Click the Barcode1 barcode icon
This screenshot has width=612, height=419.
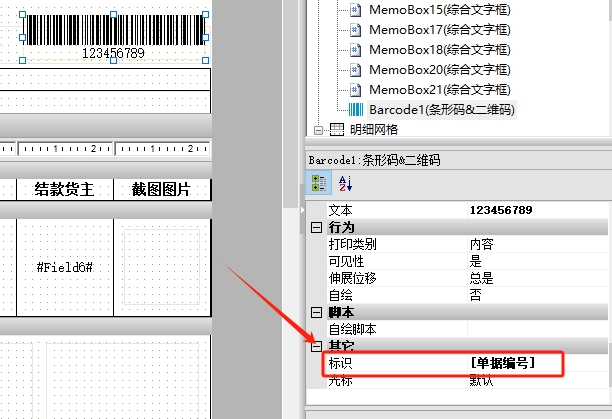point(356,110)
